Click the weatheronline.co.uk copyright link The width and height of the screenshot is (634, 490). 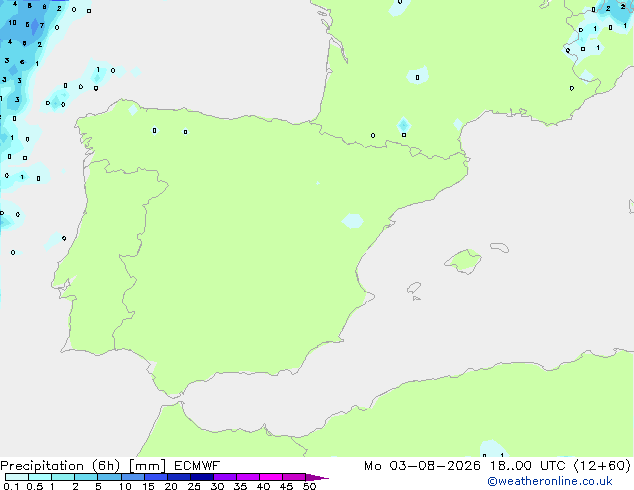(x=550, y=481)
